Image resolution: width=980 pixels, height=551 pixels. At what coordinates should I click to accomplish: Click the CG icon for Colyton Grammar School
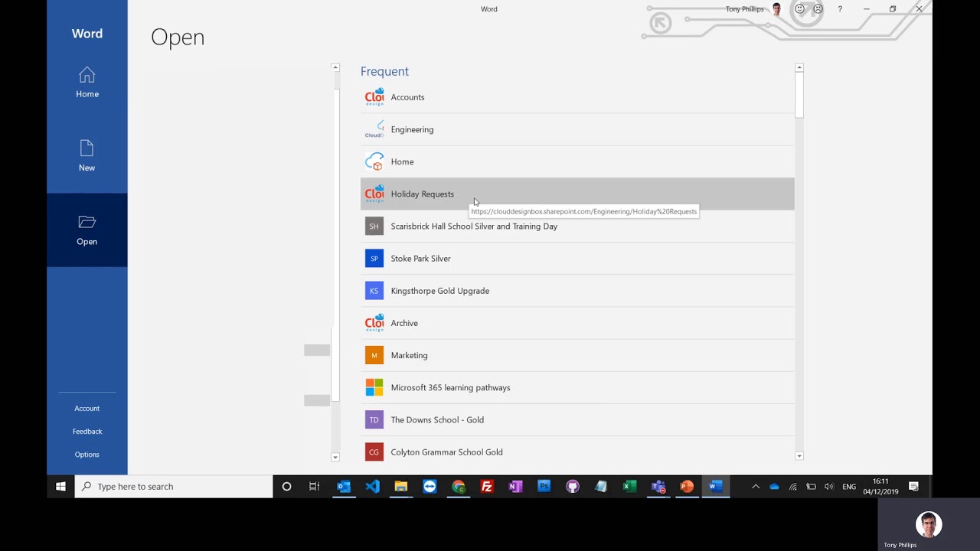click(374, 452)
